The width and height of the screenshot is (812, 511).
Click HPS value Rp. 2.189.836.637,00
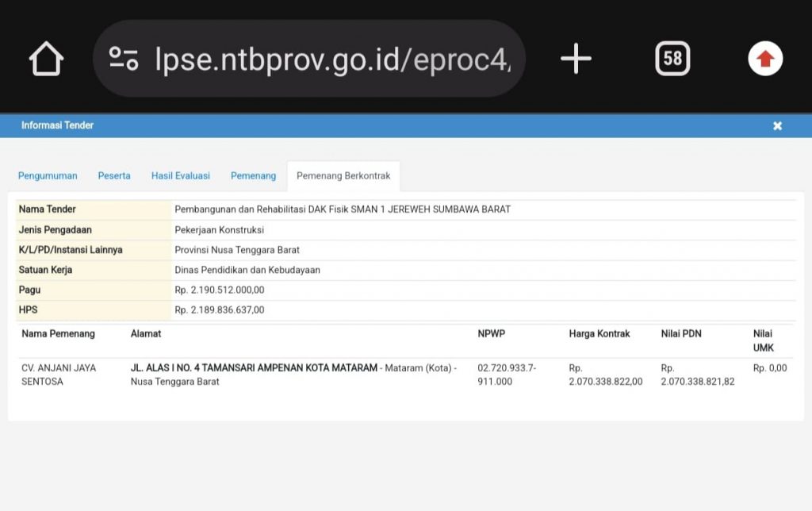tap(219, 310)
